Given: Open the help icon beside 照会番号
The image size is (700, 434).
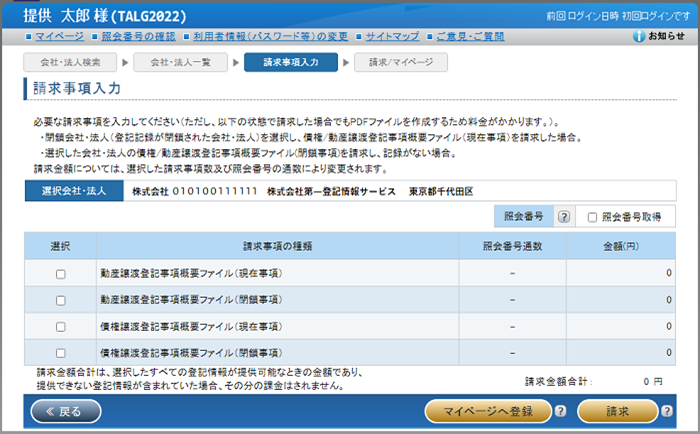Looking at the screenshot, I should coord(564,217).
